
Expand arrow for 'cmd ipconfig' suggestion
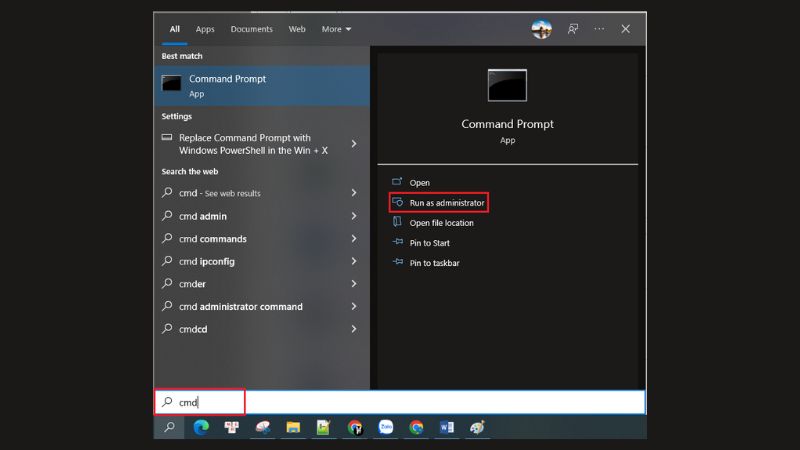[x=354, y=261]
